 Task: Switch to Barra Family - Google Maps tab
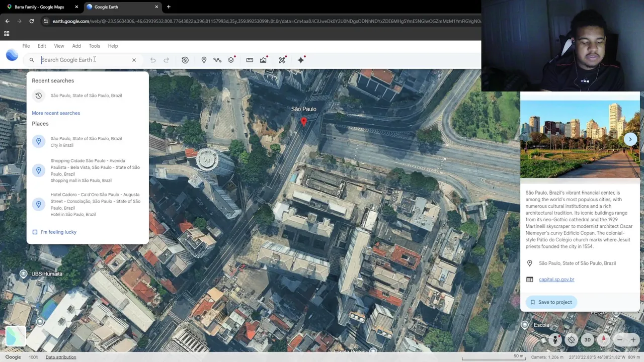coord(39,7)
